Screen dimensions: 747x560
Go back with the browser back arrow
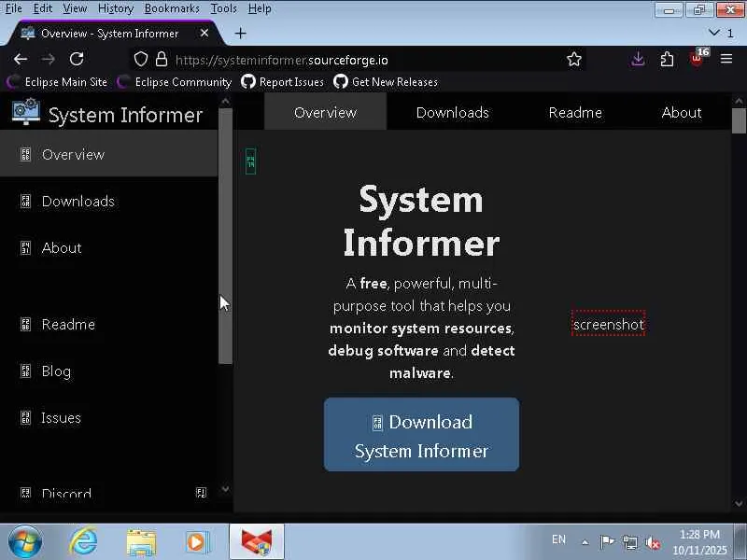[x=20, y=59]
